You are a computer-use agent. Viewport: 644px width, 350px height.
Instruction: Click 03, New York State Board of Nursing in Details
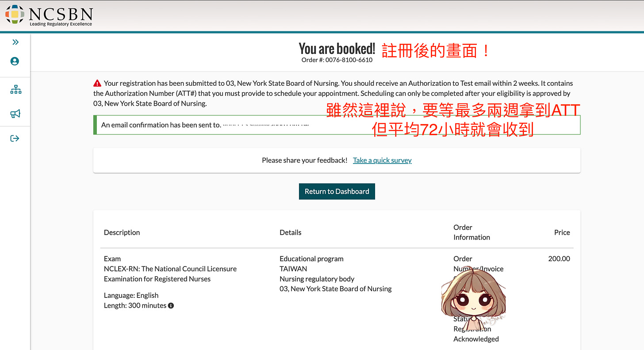pyautogui.click(x=336, y=289)
